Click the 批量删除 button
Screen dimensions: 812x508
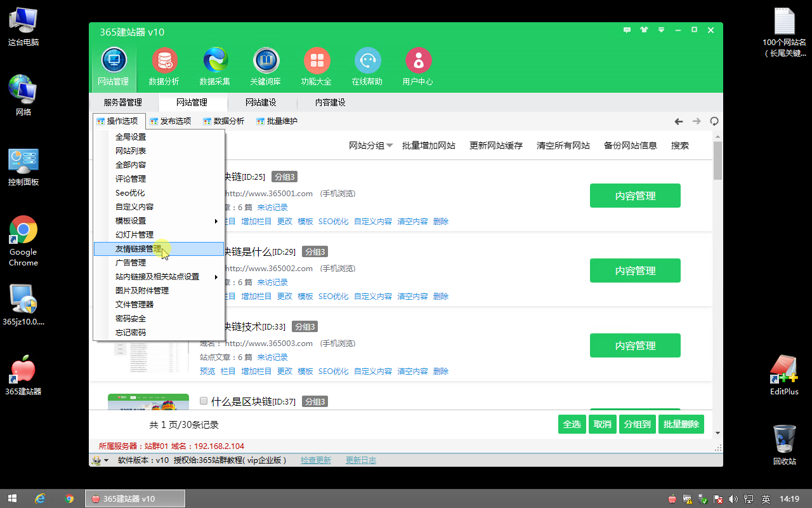pyautogui.click(x=681, y=424)
